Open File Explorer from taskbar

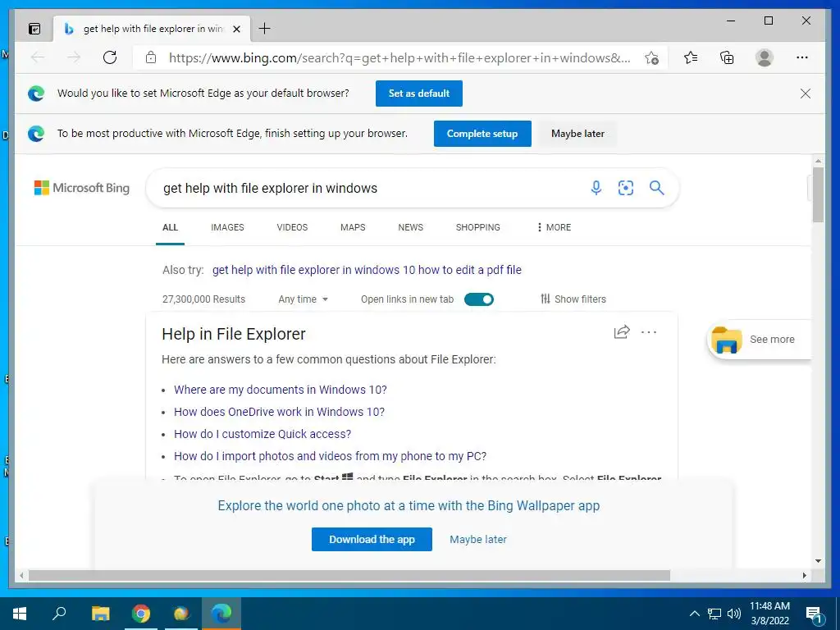click(x=100, y=614)
